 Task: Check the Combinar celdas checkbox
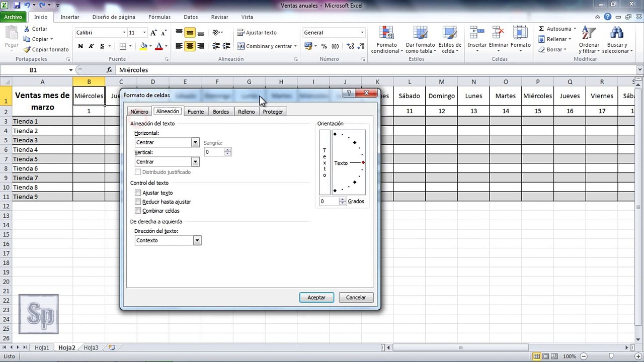[x=138, y=211]
